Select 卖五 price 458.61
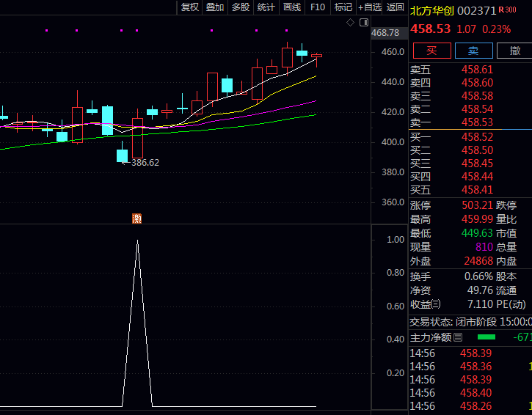This screenshot has width=532, height=415. tap(477, 70)
